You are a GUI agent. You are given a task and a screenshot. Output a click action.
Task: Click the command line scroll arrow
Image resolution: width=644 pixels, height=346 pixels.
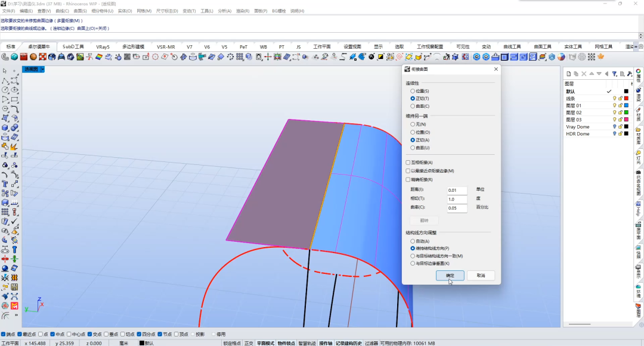(640, 36)
